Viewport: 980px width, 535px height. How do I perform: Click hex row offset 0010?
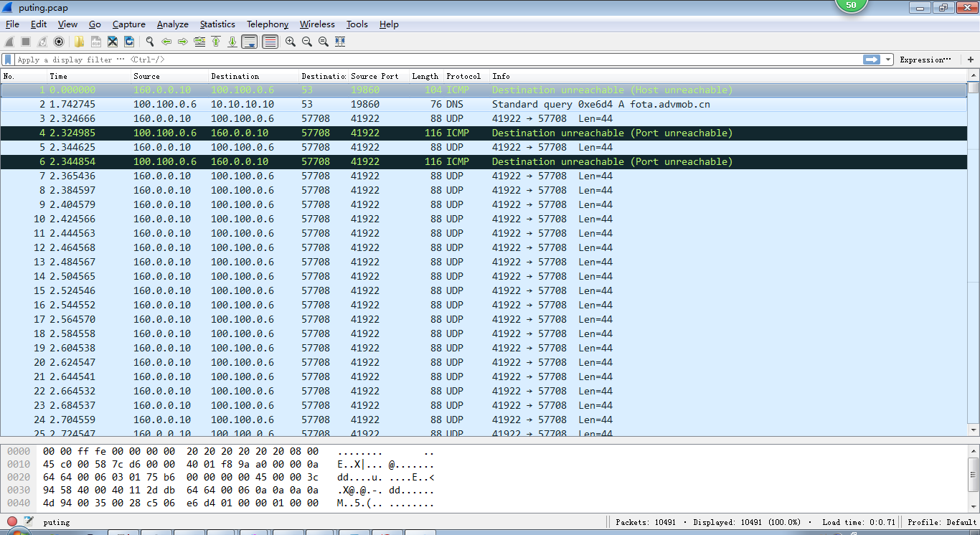click(x=19, y=465)
